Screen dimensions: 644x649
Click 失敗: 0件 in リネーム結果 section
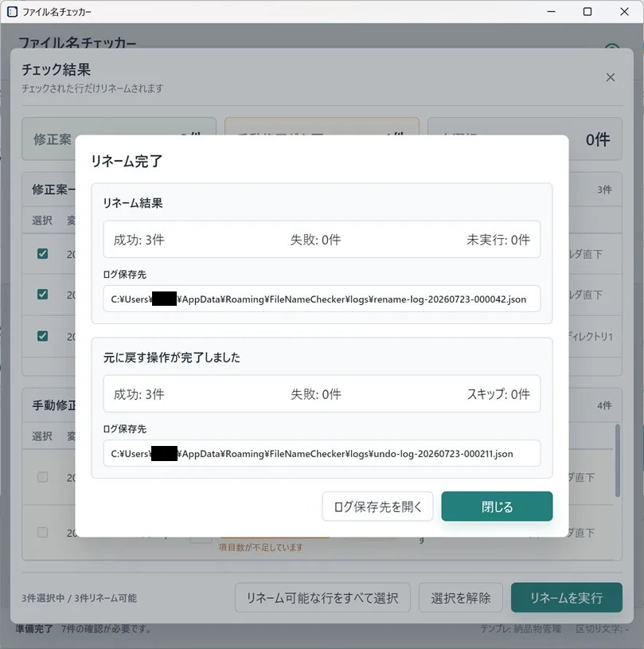(315, 240)
